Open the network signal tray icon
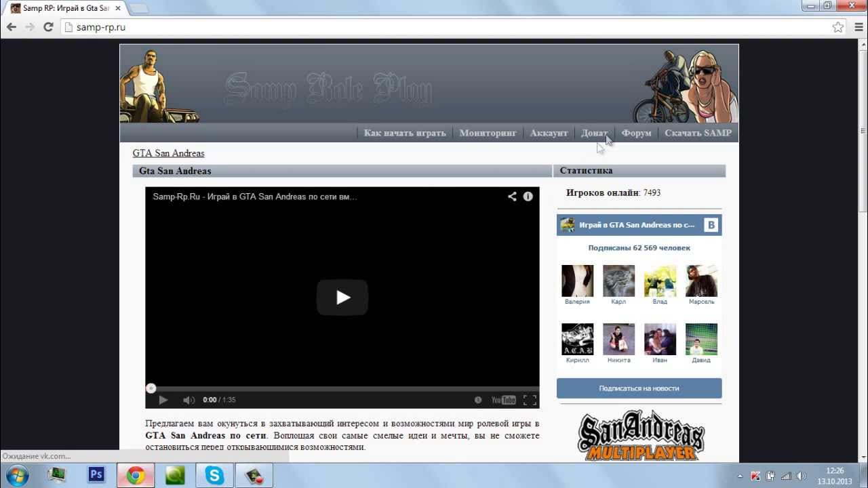 (786, 476)
